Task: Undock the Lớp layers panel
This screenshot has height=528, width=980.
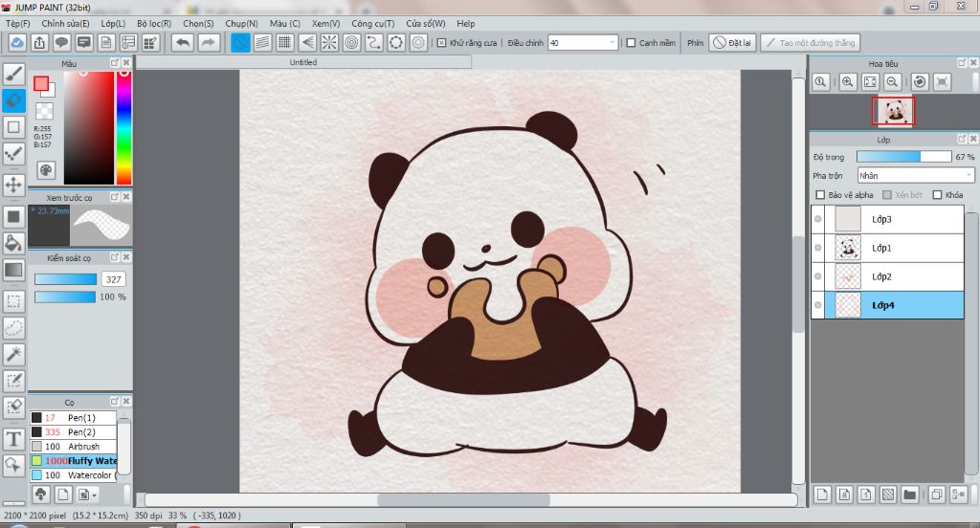Action: coord(962,139)
